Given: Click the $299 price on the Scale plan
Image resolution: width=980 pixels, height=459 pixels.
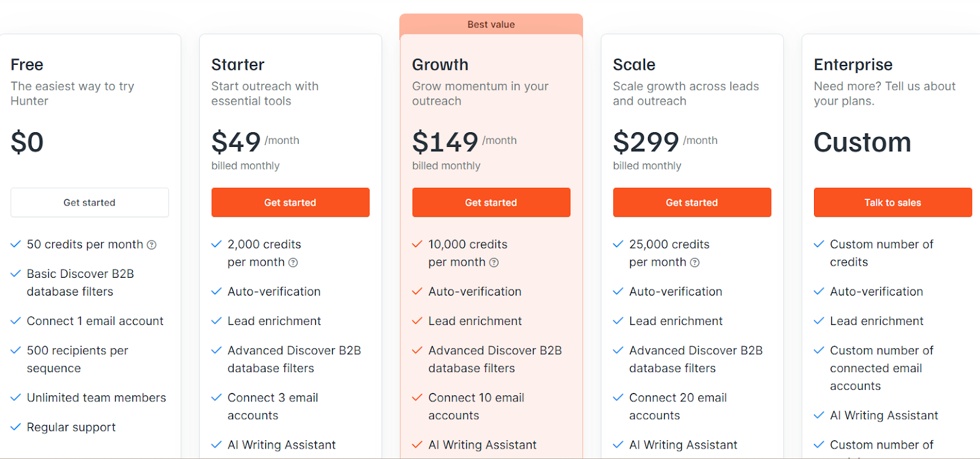Looking at the screenshot, I should pyautogui.click(x=646, y=143).
